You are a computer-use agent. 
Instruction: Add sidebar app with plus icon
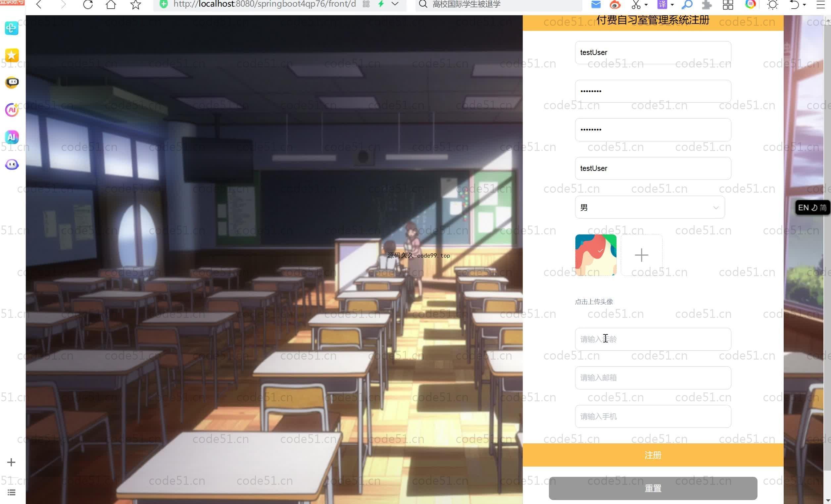pos(11,462)
